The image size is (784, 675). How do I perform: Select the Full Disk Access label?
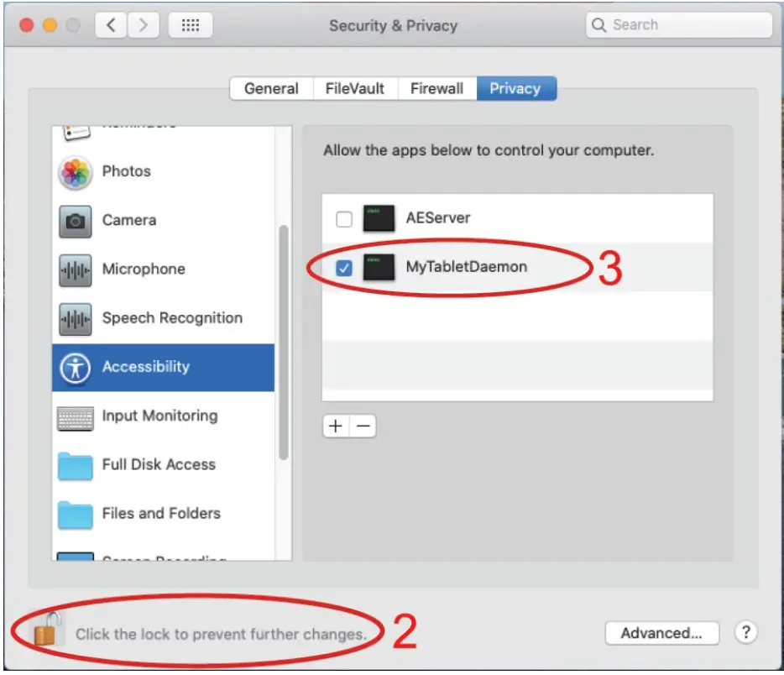coord(159,464)
